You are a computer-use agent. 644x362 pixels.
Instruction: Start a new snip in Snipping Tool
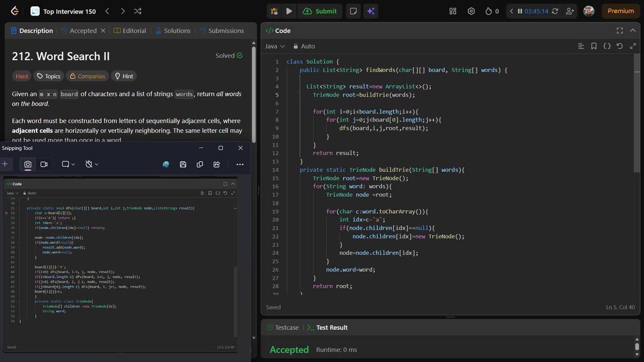5,164
